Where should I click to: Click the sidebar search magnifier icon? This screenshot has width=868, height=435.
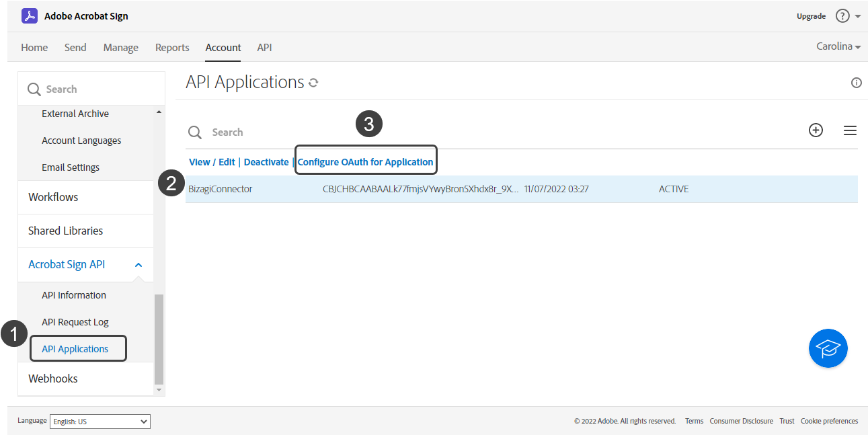(34, 89)
